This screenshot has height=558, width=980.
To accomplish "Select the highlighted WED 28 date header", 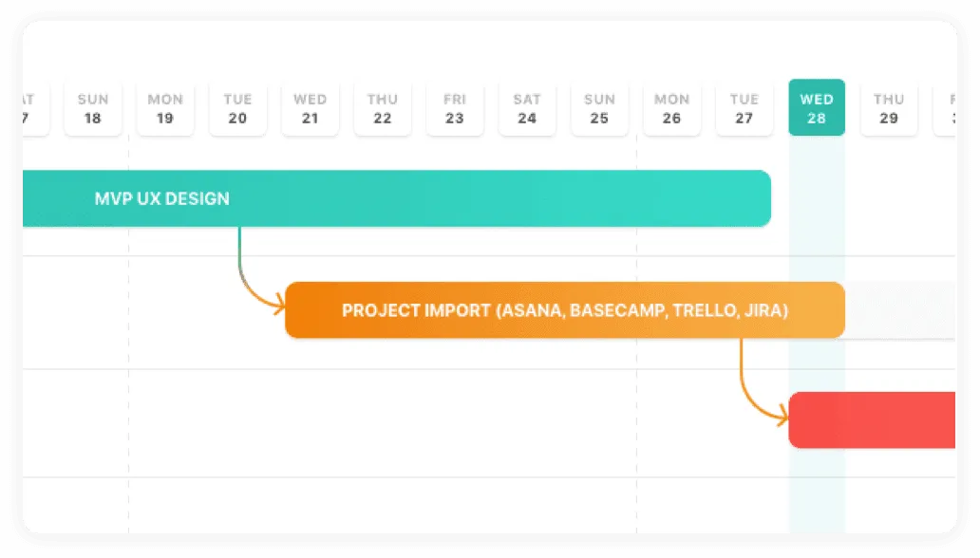I will click(817, 106).
